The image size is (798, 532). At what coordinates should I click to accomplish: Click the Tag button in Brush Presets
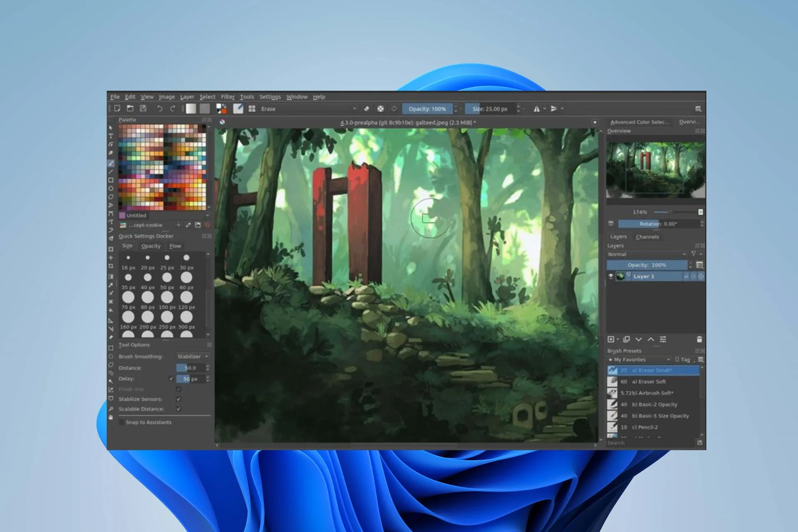click(683, 360)
